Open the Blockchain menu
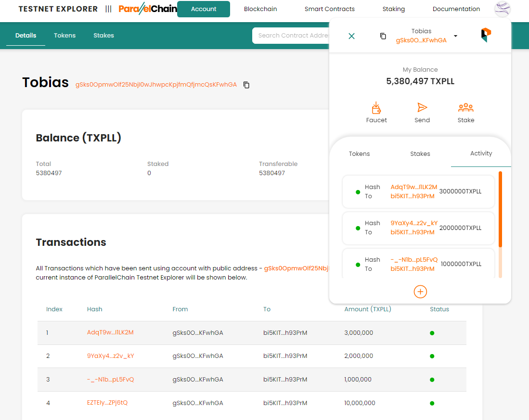The width and height of the screenshot is (529, 420). click(260, 9)
